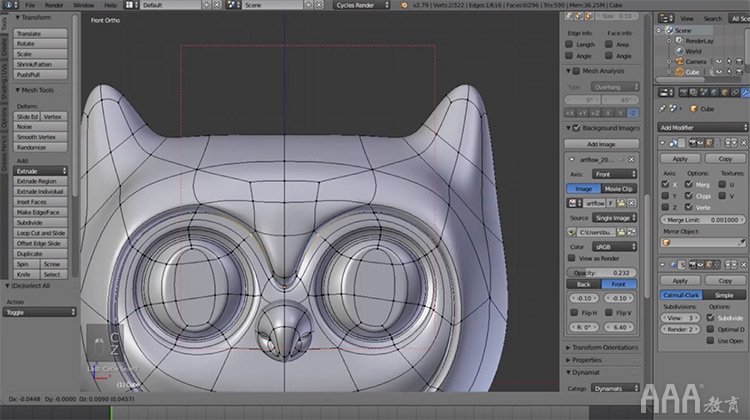This screenshot has height=420, width=750.
Task: Open the Window menu
Action: point(84,5)
